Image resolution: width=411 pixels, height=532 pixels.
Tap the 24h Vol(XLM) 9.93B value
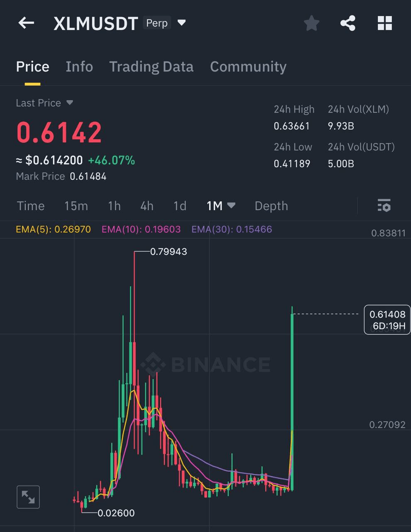[341, 126]
